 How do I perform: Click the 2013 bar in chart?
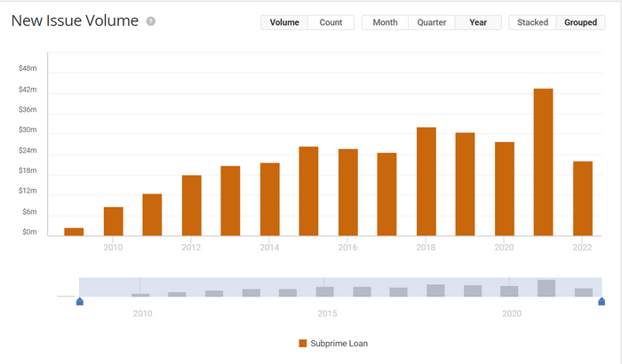(x=230, y=201)
